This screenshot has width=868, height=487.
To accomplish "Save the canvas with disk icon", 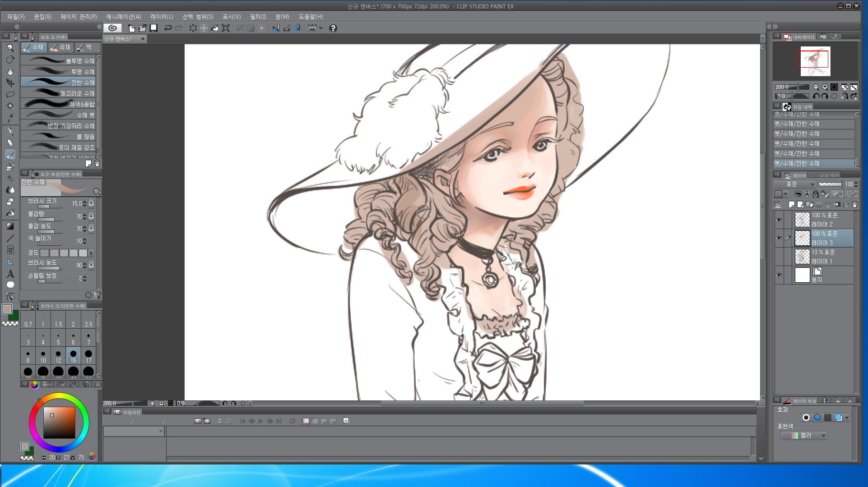I will pyautogui.click(x=153, y=28).
